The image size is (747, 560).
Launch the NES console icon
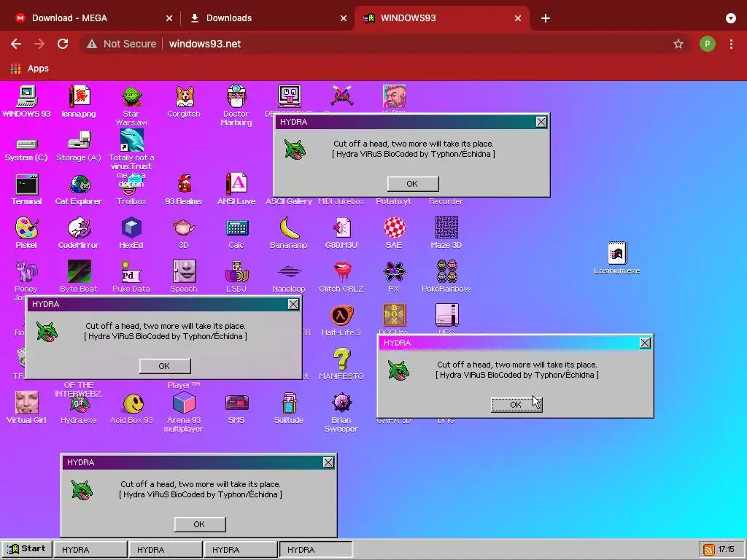tap(446, 318)
